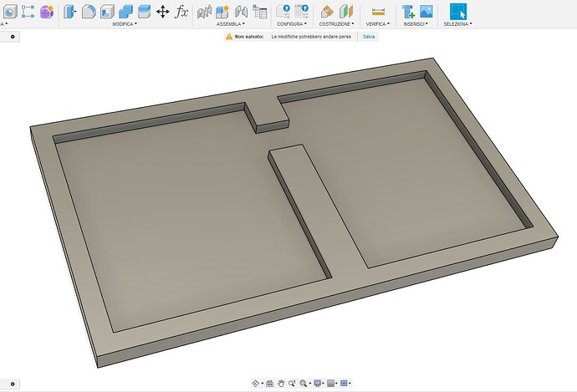
Task: Click the Look At icon in navigation bar
Action: (269, 383)
